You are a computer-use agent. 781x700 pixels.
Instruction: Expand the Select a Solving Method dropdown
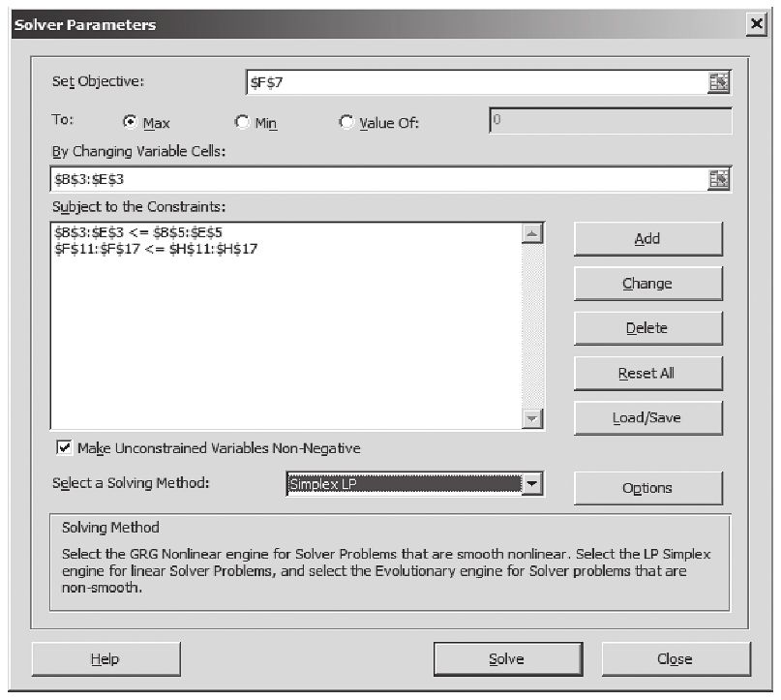pyautogui.click(x=531, y=485)
